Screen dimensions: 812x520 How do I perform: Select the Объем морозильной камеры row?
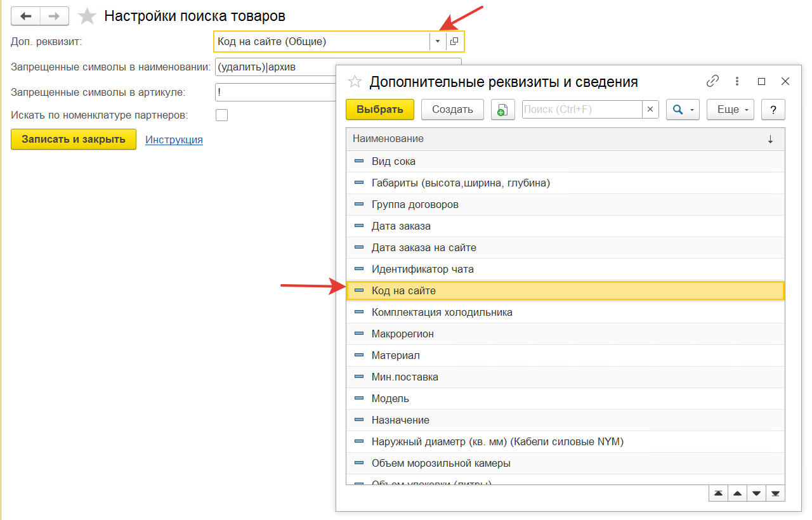tap(565, 463)
